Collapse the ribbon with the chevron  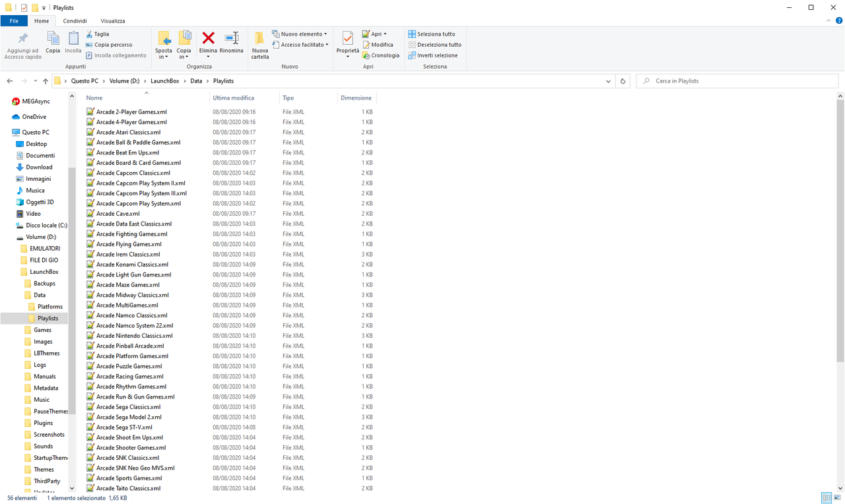(x=828, y=20)
